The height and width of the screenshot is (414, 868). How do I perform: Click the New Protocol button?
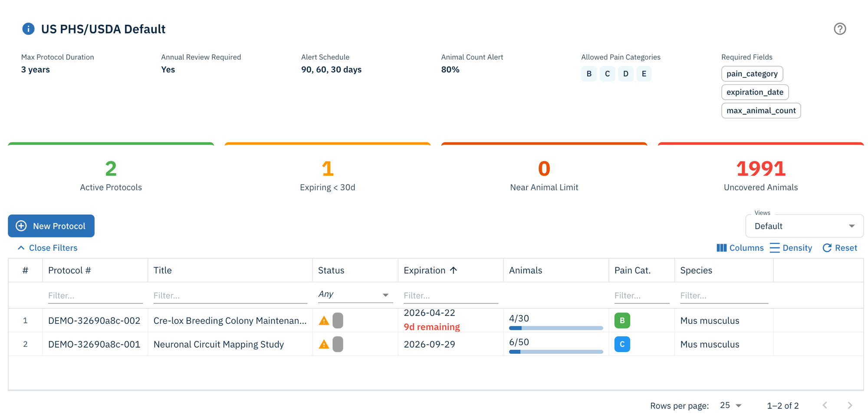[x=51, y=226]
